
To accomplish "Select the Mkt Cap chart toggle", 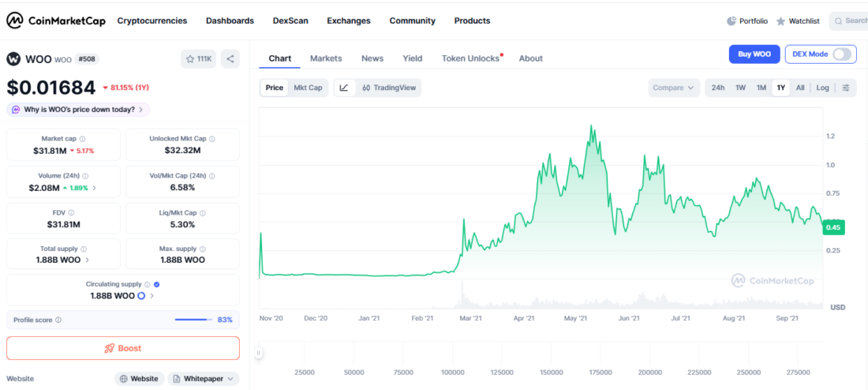I will coord(308,88).
